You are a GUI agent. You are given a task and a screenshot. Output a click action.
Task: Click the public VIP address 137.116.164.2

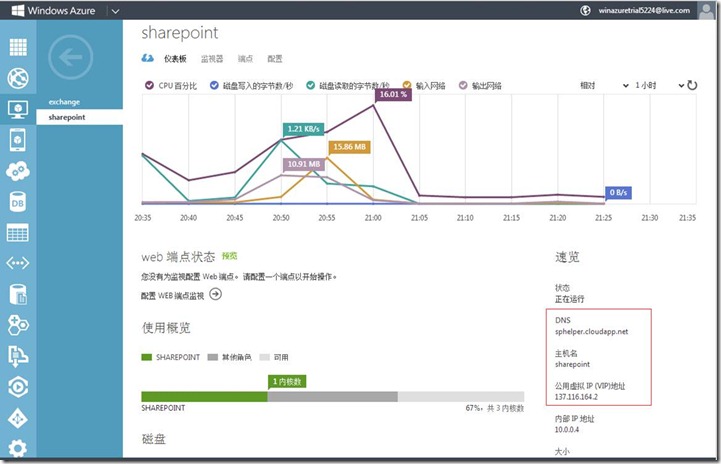576,397
